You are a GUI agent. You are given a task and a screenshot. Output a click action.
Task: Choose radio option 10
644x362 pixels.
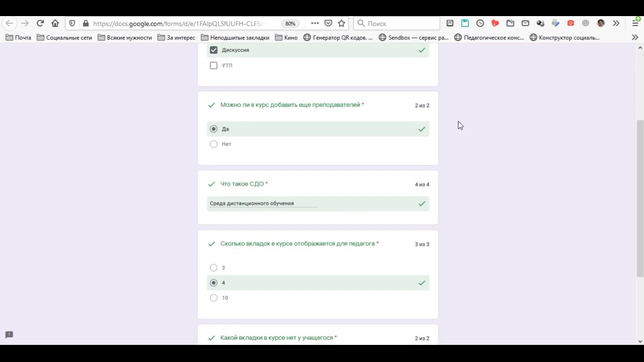[x=214, y=298]
